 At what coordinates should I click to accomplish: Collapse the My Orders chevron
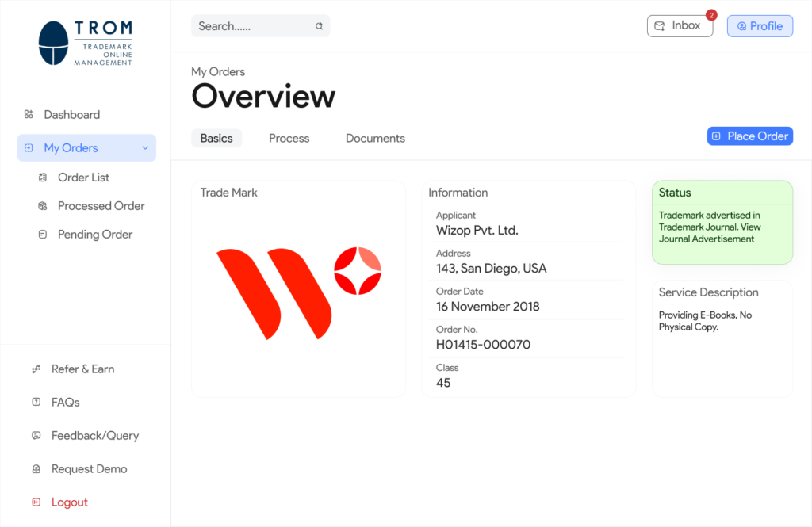point(145,148)
